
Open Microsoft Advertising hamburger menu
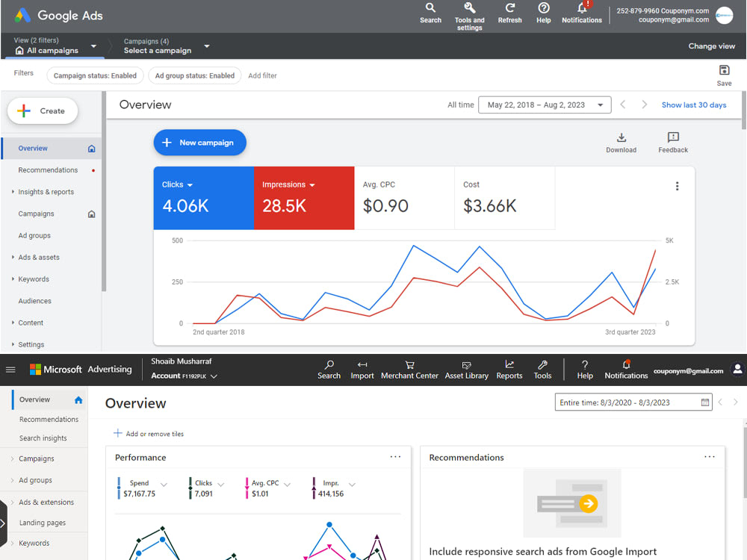click(x=10, y=370)
